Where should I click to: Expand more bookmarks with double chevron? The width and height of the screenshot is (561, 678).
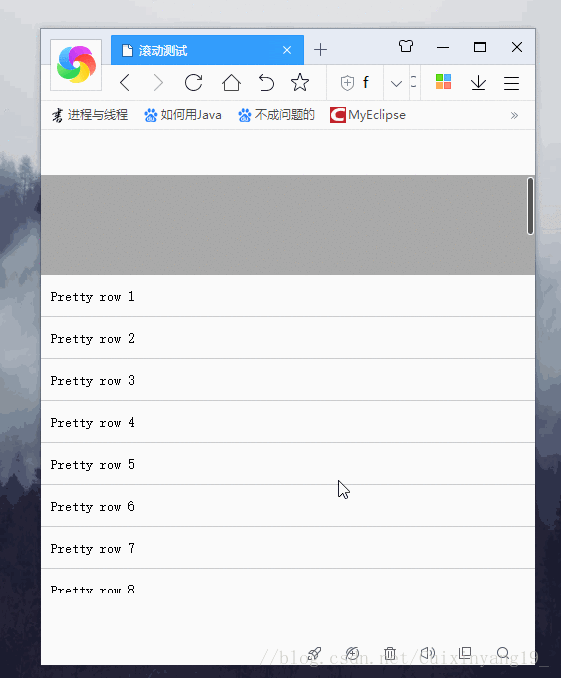coord(514,115)
